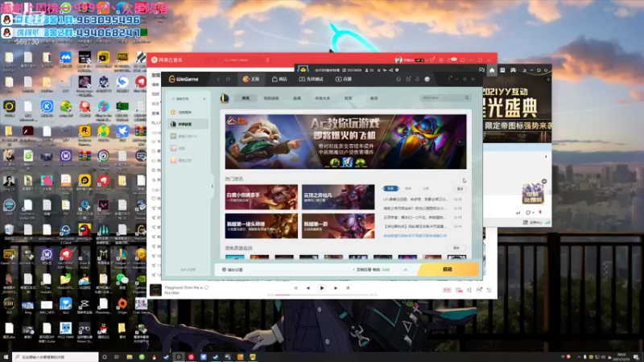Like the Playground song heart icon
The height and width of the screenshot is (362, 644).
(x=207, y=288)
